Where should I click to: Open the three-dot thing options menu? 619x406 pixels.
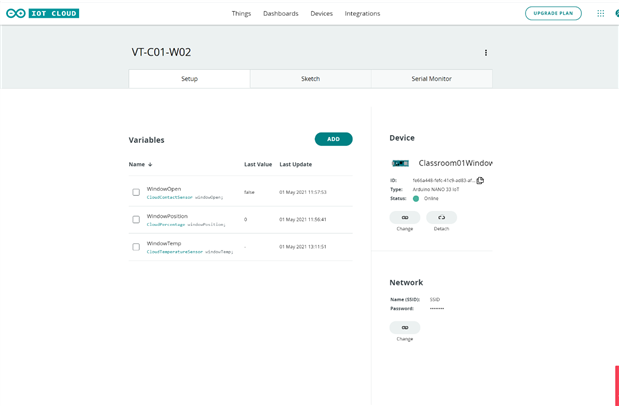tap(486, 53)
